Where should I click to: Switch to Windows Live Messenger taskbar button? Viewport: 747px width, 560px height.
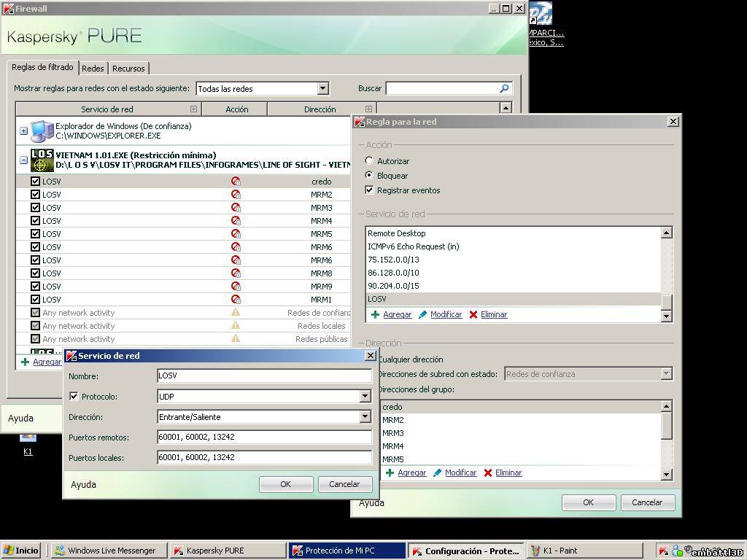[x=109, y=551]
